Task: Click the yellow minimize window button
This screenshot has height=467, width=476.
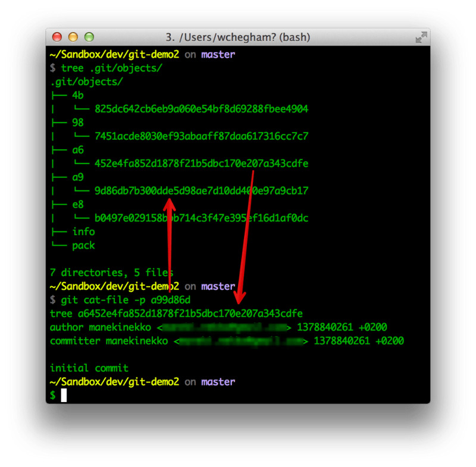Action: coord(73,37)
